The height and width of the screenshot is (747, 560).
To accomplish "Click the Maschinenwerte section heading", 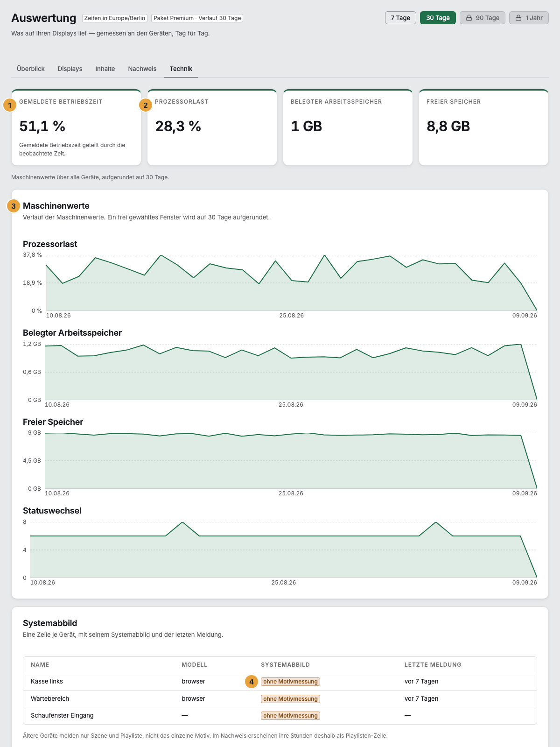I will coord(56,206).
